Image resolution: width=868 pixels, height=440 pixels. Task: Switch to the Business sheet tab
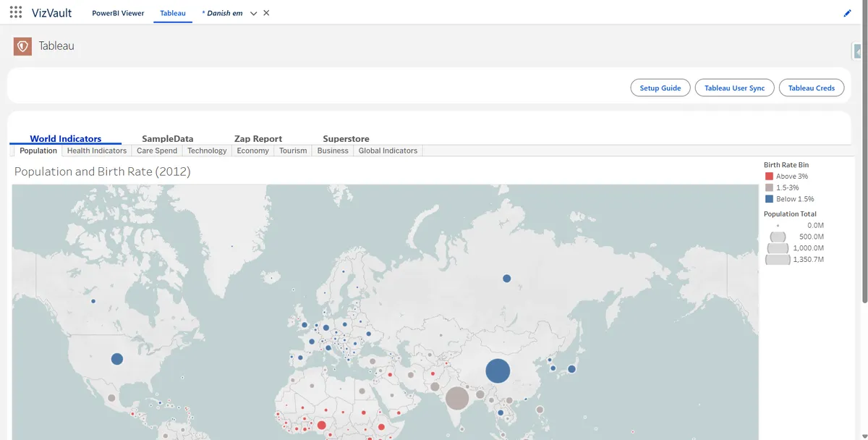pyautogui.click(x=333, y=151)
